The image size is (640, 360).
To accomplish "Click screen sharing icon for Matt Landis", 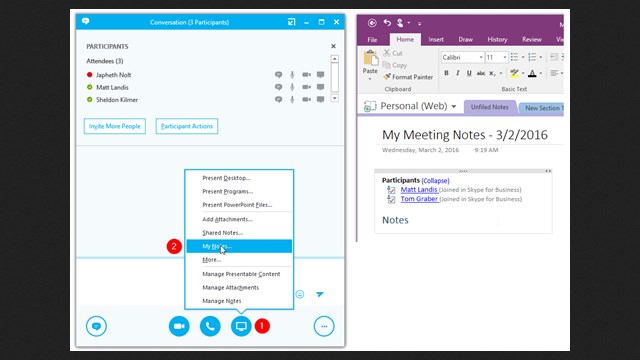I will (320, 87).
